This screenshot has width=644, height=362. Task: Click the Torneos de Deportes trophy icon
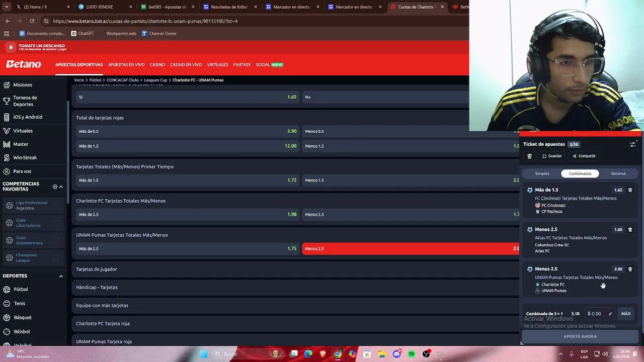7,101
